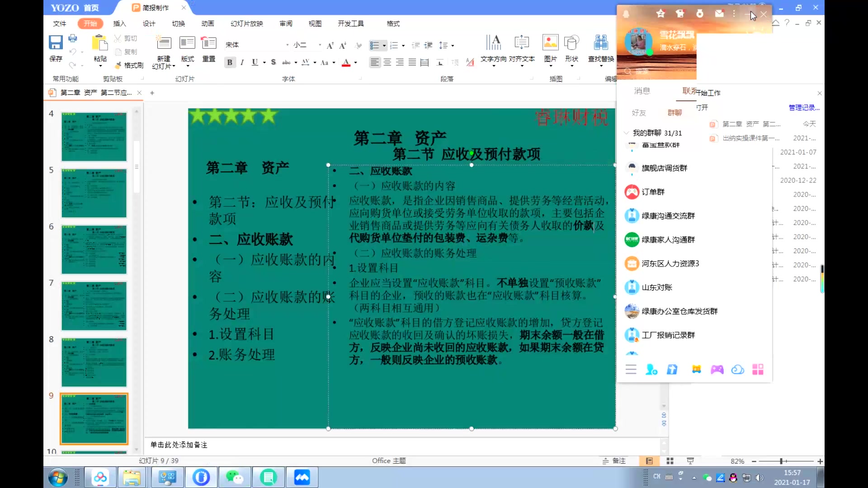Click the Picture (图片) insert icon
This screenshot has height=488, width=868.
(x=550, y=42)
